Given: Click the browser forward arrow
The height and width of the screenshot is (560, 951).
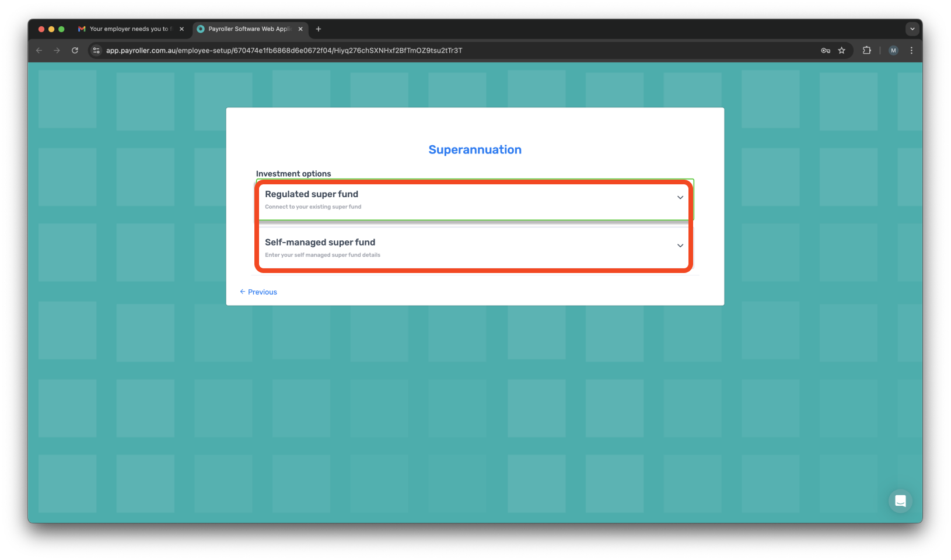Looking at the screenshot, I should [57, 51].
